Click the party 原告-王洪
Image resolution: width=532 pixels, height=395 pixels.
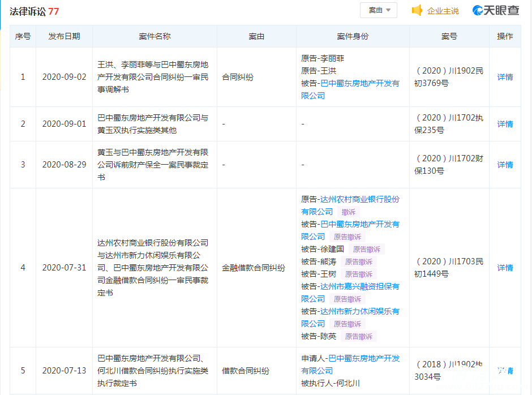pos(319,71)
